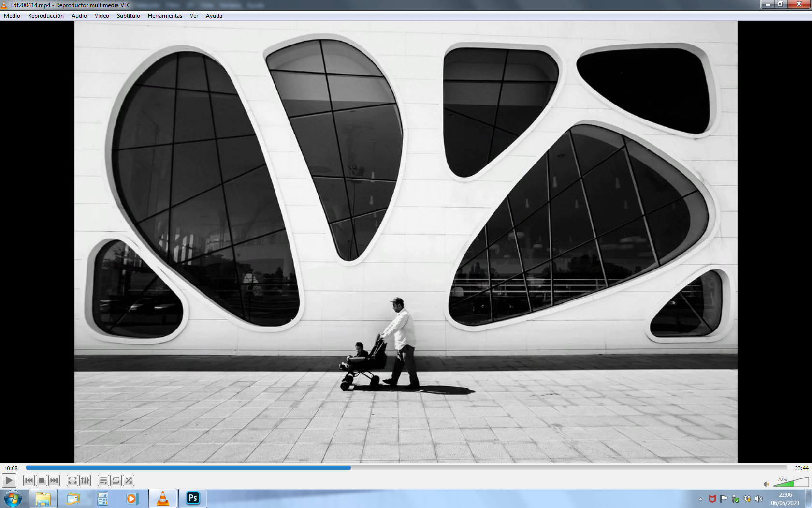Open the Subtítulo menu
812x508 pixels.
point(129,16)
